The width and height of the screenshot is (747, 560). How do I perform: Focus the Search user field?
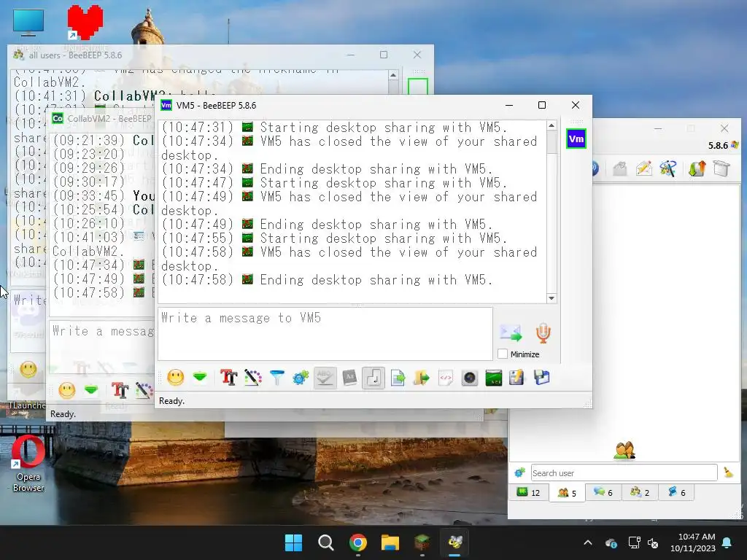click(624, 472)
